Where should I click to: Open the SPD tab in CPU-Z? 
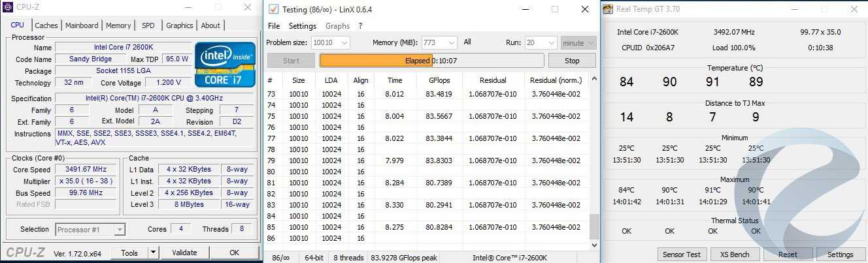(x=148, y=25)
